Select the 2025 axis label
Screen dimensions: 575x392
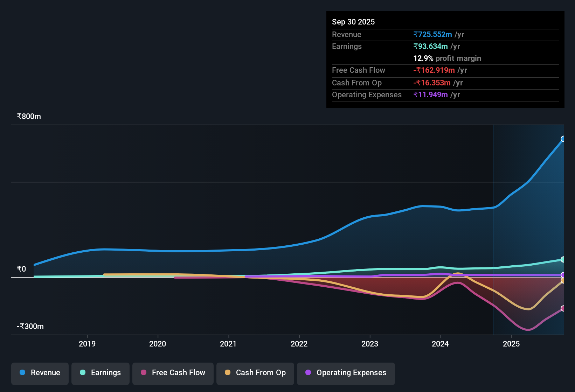pos(512,344)
